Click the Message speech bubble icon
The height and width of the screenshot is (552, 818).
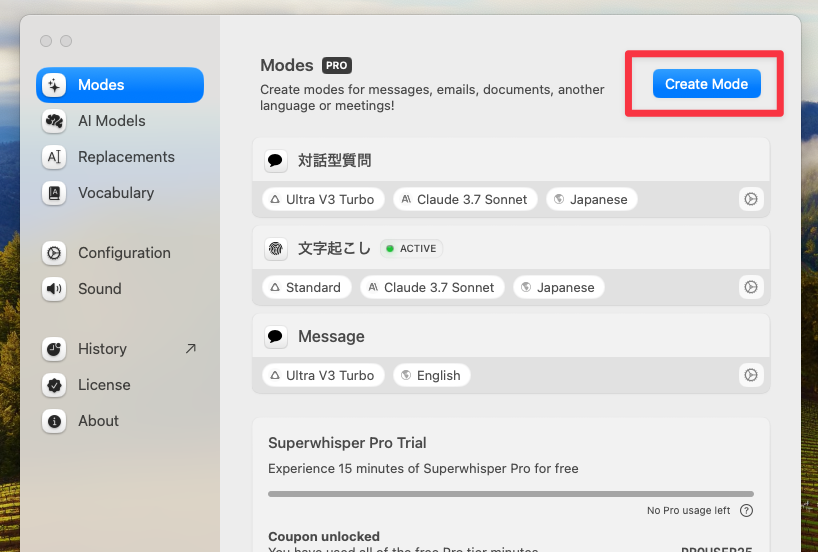coord(275,337)
